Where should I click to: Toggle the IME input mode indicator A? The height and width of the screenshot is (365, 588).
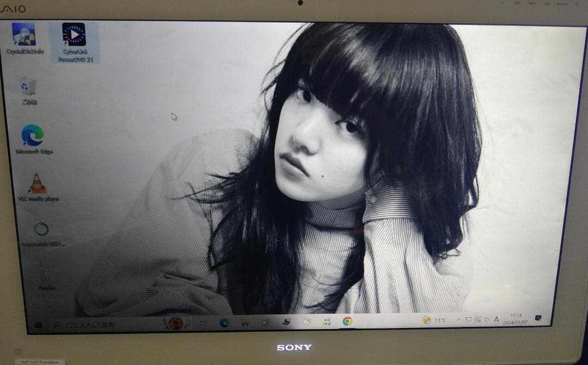(497, 320)
